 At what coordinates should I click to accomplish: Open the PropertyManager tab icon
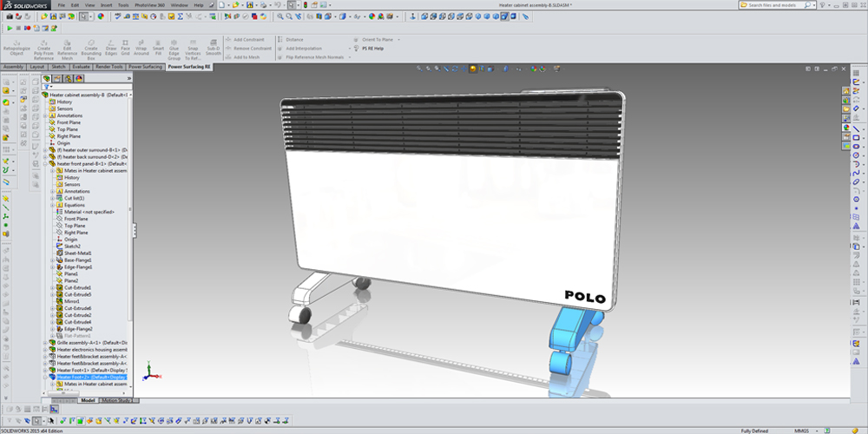57,79
